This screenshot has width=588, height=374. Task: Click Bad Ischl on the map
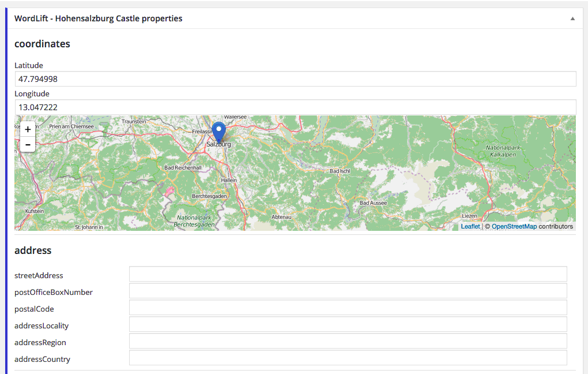tap(340, 171)
